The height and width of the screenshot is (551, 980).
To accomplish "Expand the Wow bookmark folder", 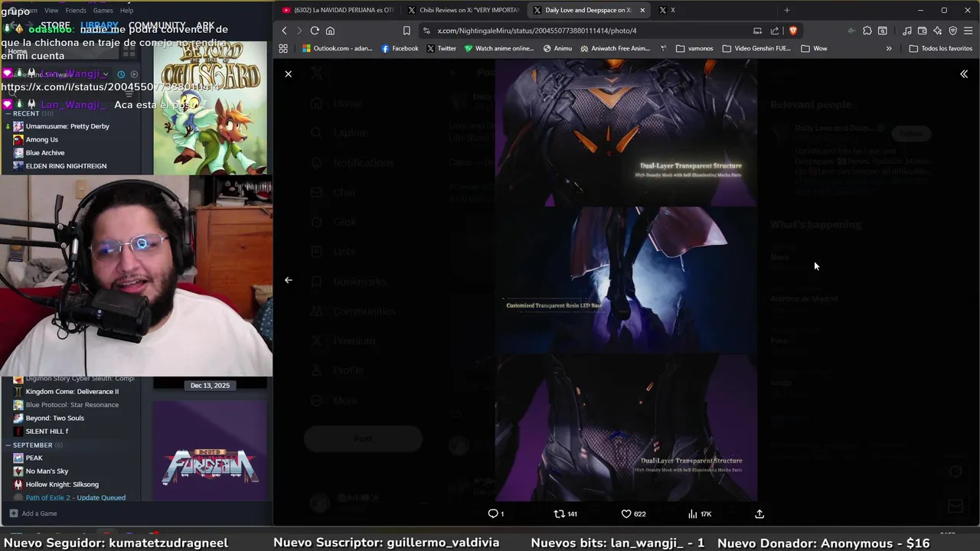I will pos(814,48).
